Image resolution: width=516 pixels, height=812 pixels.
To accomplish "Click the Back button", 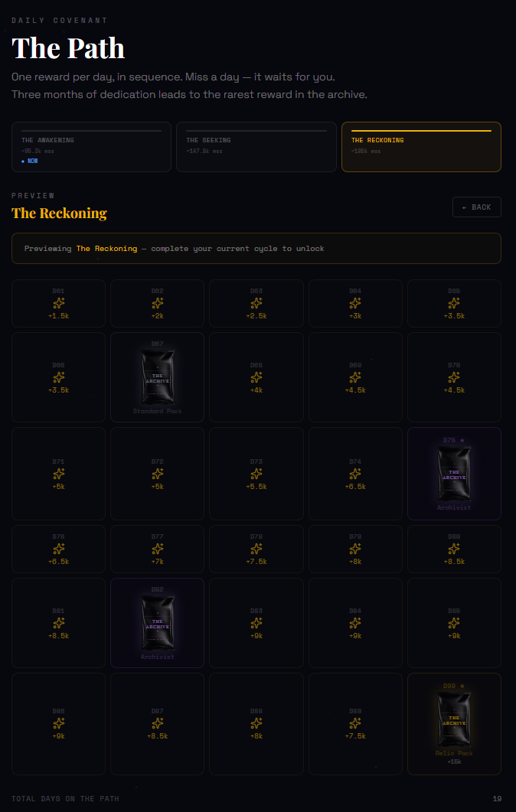I will 477,207.
